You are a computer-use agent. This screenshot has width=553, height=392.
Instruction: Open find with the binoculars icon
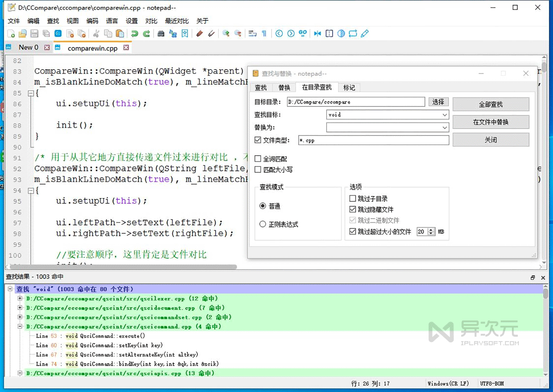(161, 34)
